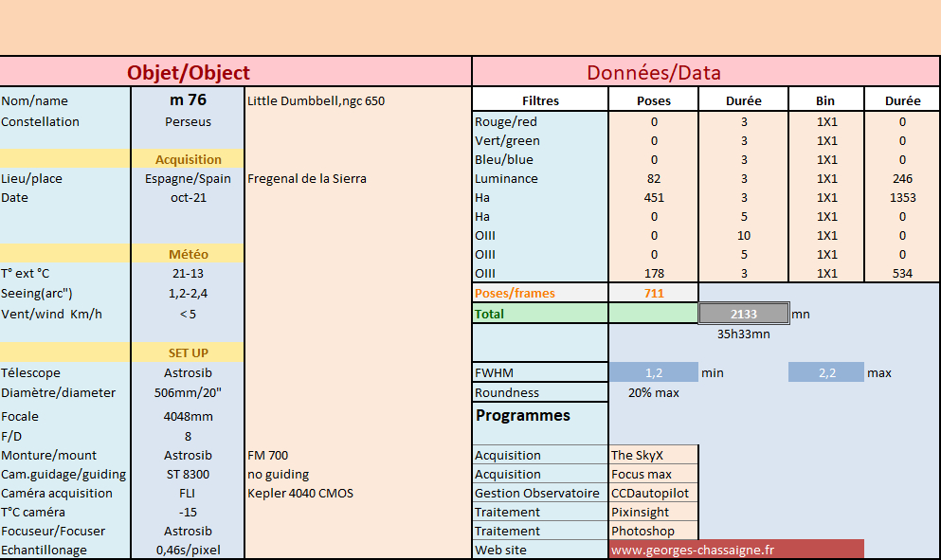Click the Seeing value 1,2-2,4 cell

(x=188, y=293)
